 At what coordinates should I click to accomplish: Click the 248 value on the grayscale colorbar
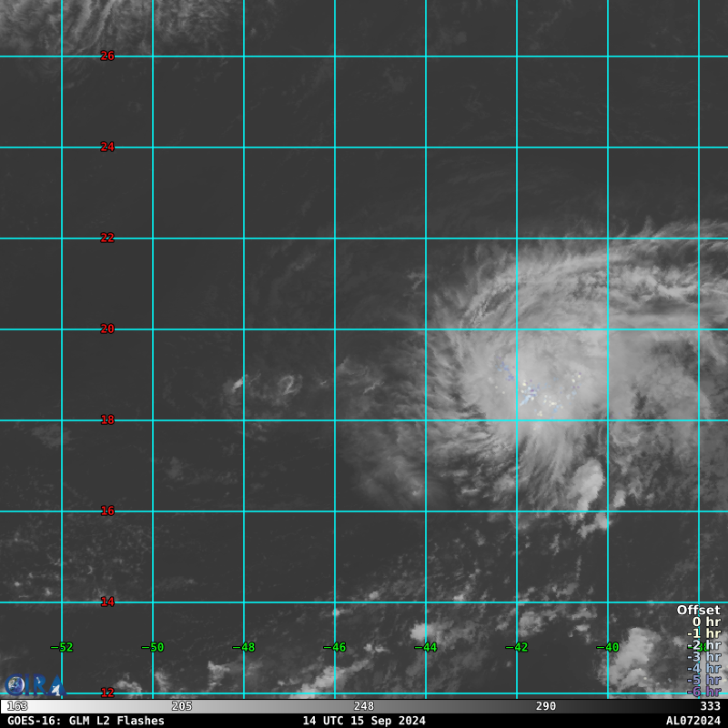click(x=364, y=706)
